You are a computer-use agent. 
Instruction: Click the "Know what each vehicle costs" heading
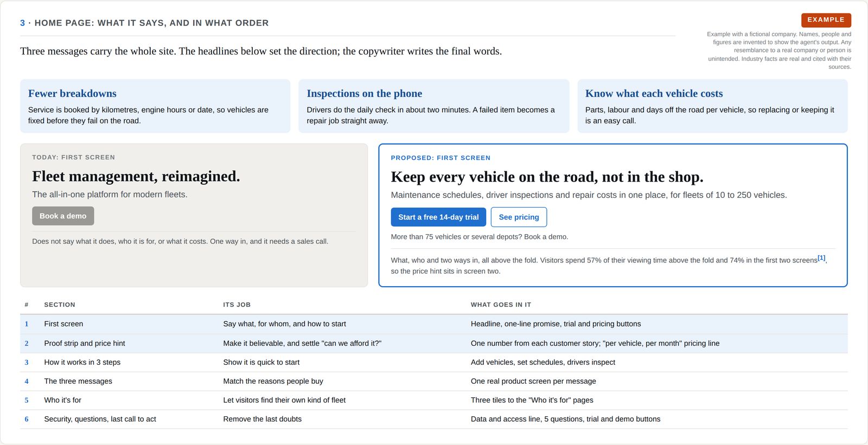coord(654,93)
